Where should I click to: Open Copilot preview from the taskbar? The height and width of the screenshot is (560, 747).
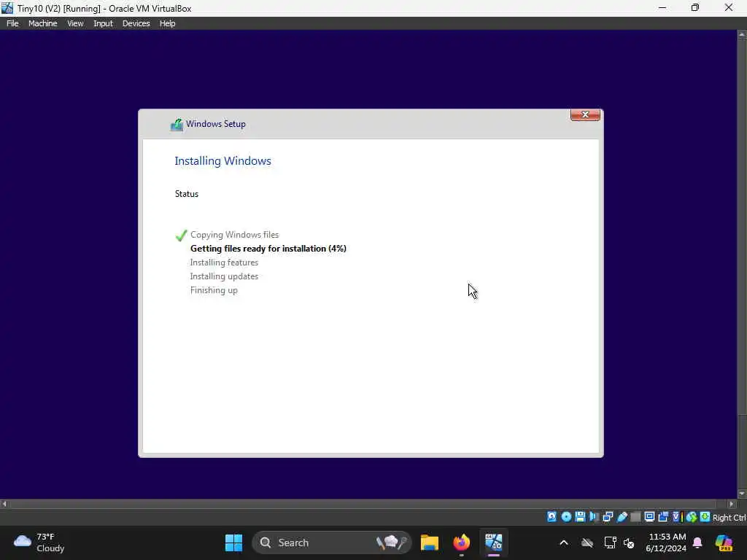[724, 542]
